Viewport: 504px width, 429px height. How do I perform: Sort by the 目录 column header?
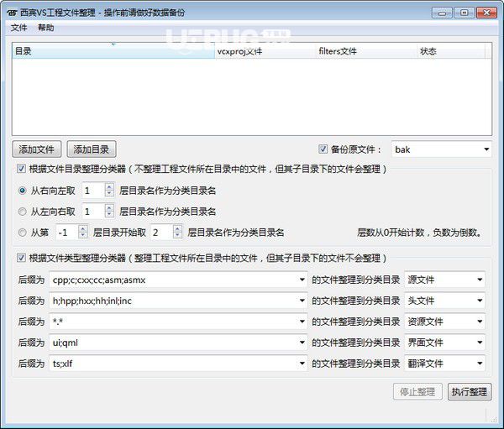pyautogui.click(x=113, y=51)
